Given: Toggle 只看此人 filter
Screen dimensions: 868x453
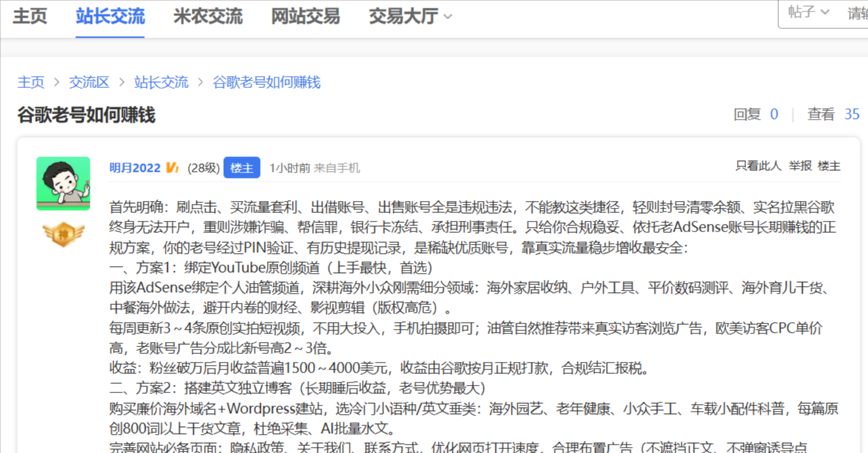Looking at the screenshot, I should click(758, 166).
